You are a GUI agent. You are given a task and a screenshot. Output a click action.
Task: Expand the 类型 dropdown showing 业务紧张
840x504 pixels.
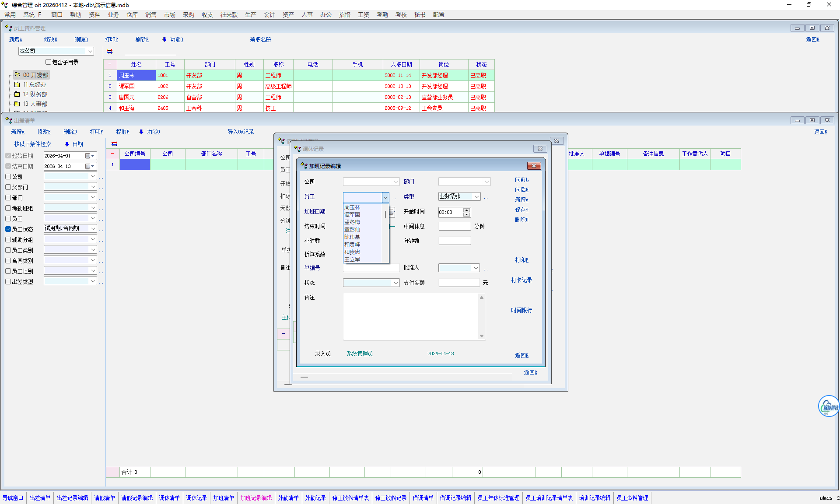tap(476, 196)
